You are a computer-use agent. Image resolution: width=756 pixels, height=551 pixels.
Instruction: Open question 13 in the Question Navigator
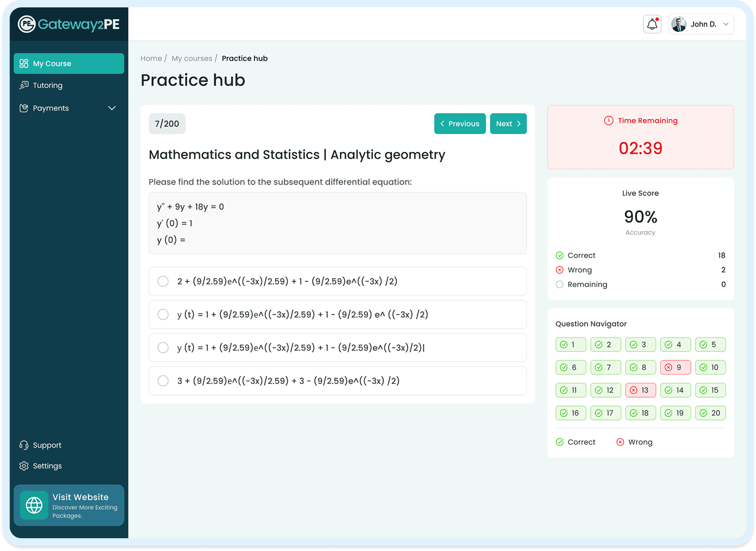pos(640,390)
